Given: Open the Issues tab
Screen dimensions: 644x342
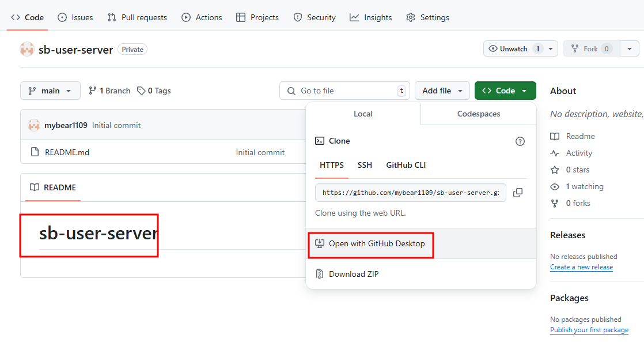Looking at the screenshot, I should [x=75, y=17].
